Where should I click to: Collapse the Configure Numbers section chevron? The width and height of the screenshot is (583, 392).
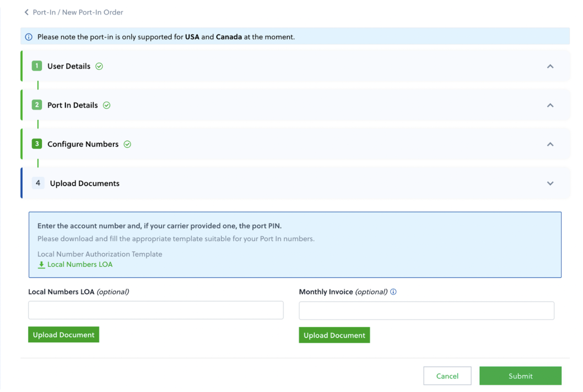click(550, 145)
